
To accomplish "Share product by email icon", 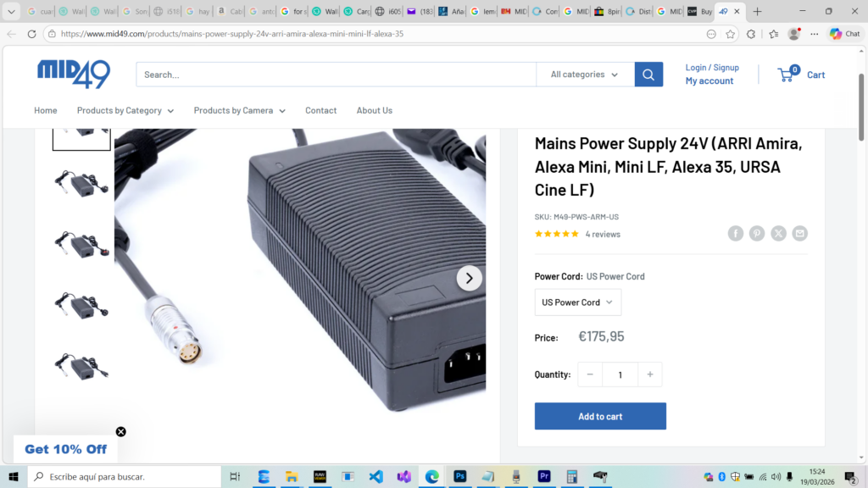I will [800, 233].
